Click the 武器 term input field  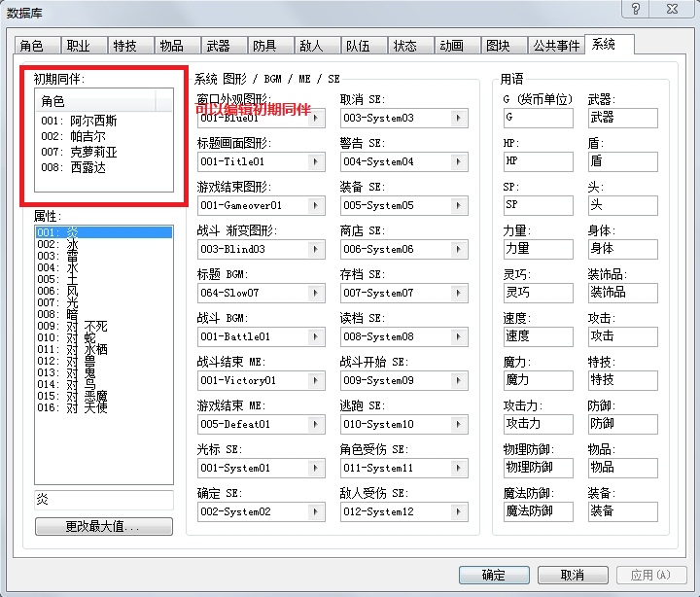click(x=623, y=118)
